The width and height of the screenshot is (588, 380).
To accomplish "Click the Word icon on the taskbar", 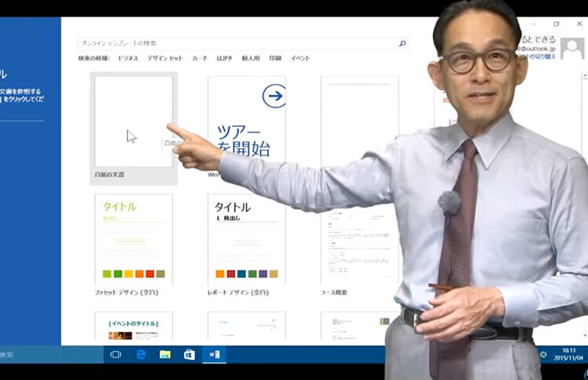I will [214, 354].
